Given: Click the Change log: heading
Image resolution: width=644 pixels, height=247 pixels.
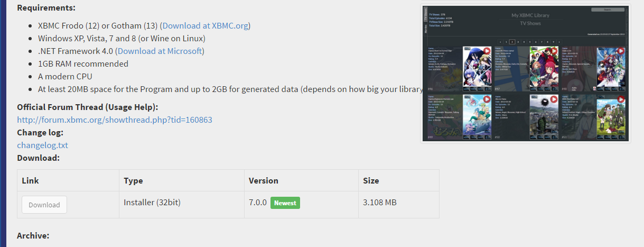Looking at the screenshot, I should pos(40,132).
